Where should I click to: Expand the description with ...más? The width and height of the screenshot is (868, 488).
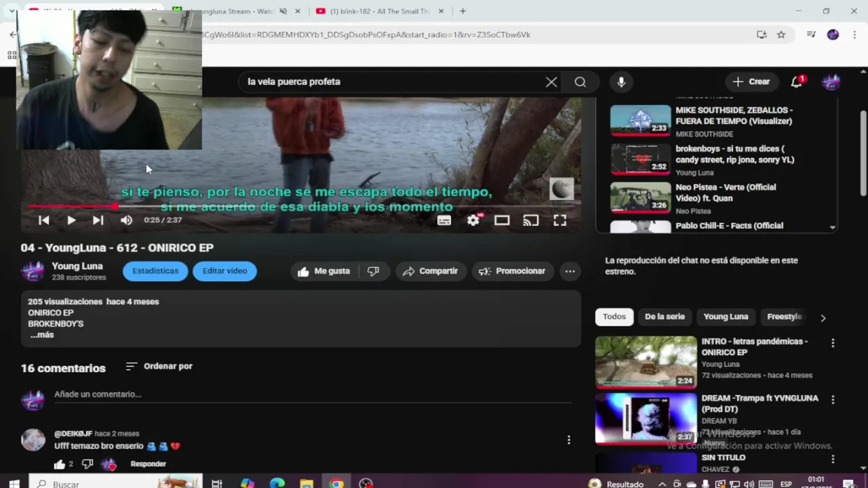[x=42, y=335]
